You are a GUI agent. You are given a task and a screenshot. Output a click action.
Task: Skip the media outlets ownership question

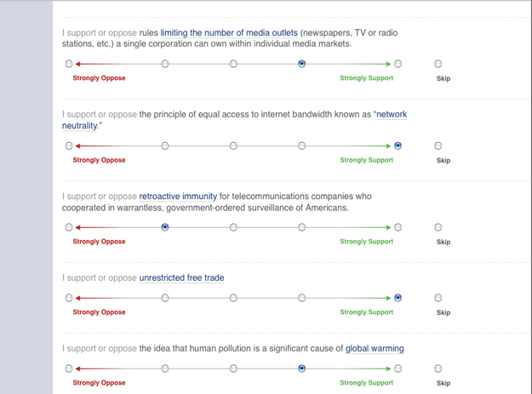pyautogui.click(x=438, y=64)
